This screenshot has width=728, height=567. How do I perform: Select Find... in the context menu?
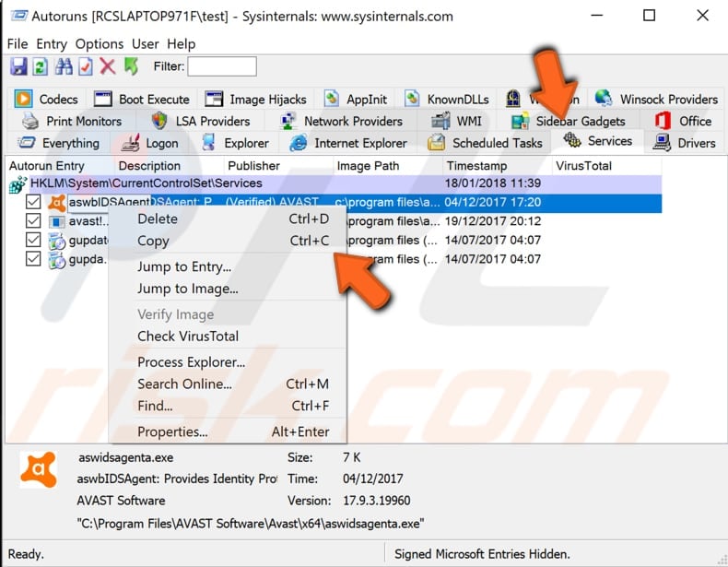tap(228, 406)
